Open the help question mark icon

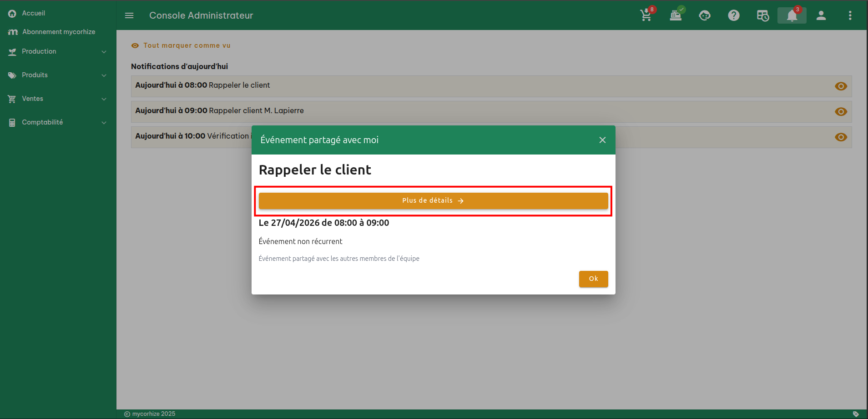(x=734, y=15)
